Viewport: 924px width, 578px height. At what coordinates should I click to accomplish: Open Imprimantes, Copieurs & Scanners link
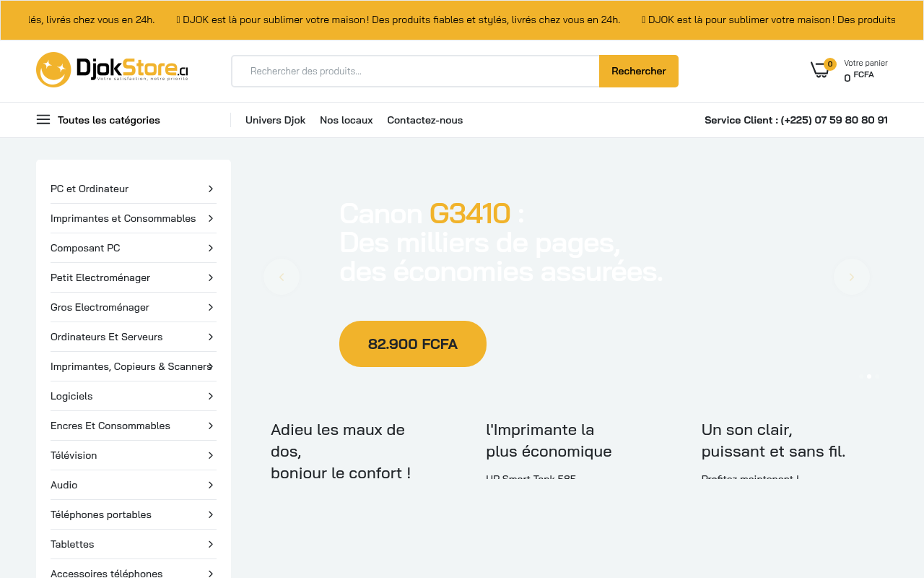tap(131, 366)
